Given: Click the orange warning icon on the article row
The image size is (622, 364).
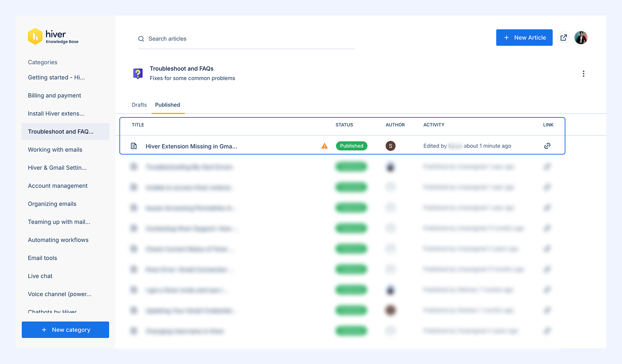Looking at the screenshot, I should (x=325, y=146).
